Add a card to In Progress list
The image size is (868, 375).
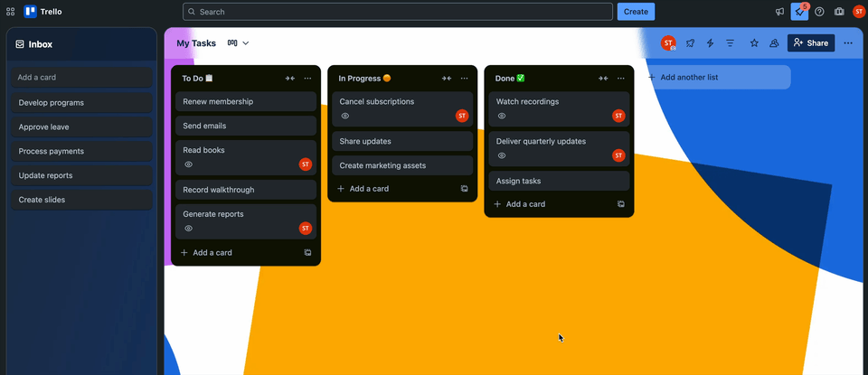394,189
